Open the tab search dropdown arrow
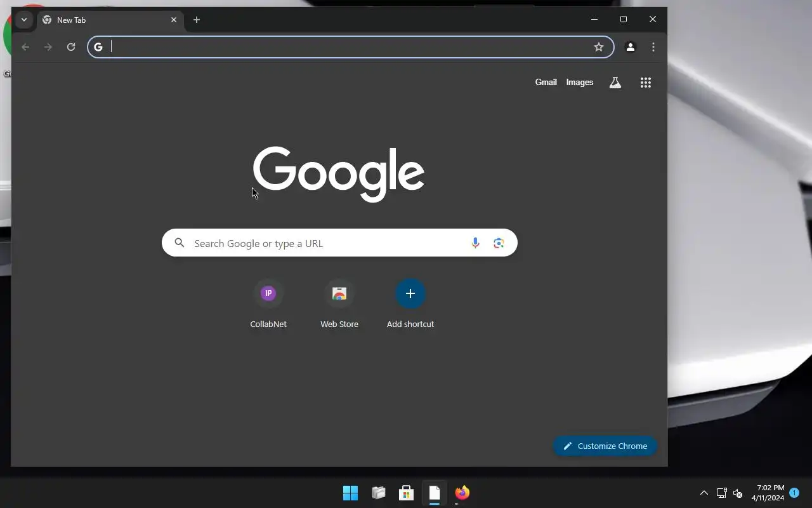 (x=24, y=20)
